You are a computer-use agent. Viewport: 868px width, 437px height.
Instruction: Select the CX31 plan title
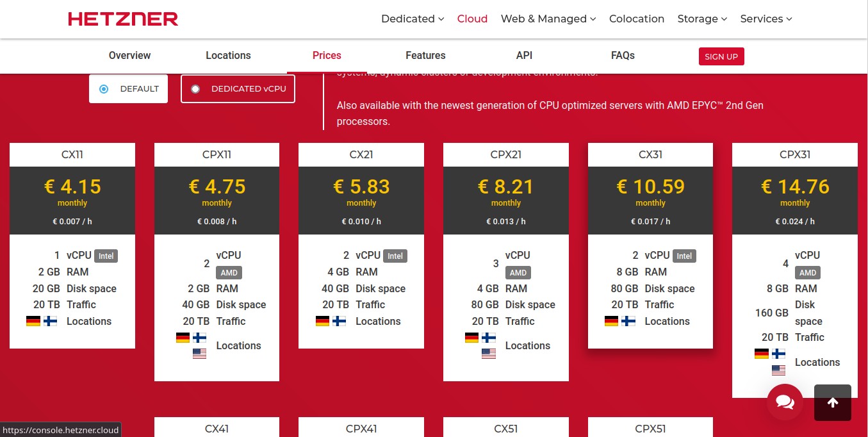coord(650,154)
